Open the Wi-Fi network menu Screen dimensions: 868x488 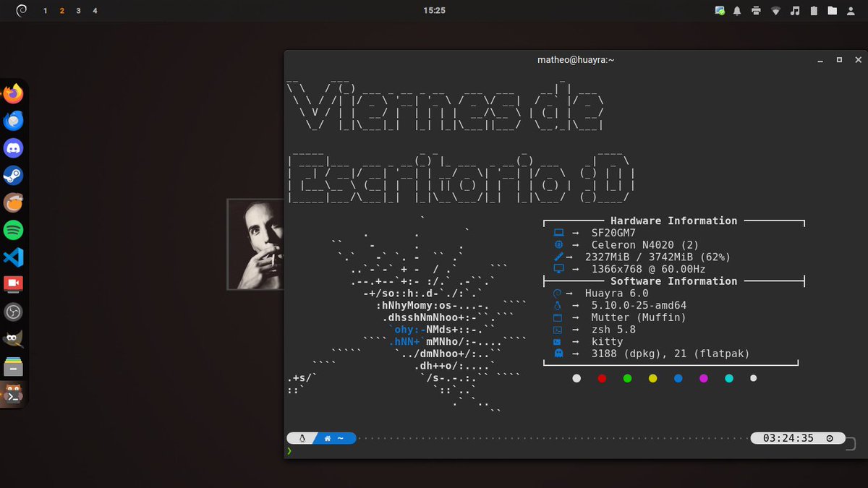point(776,10)
